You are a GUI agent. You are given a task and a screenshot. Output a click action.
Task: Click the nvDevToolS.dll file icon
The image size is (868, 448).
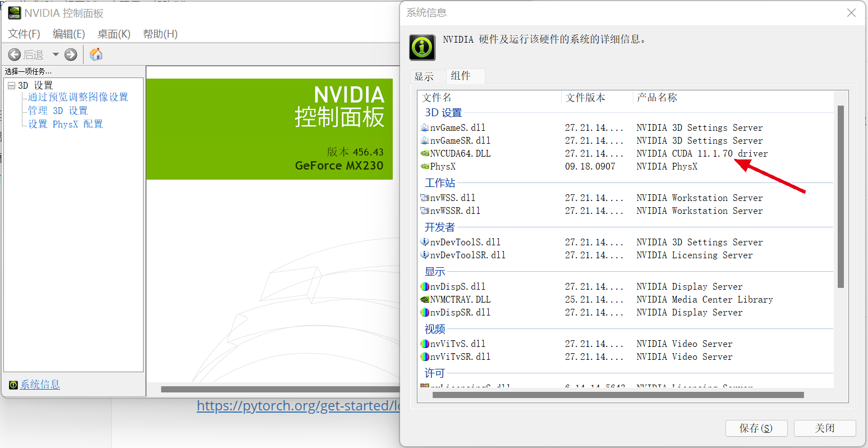[425, 242]
